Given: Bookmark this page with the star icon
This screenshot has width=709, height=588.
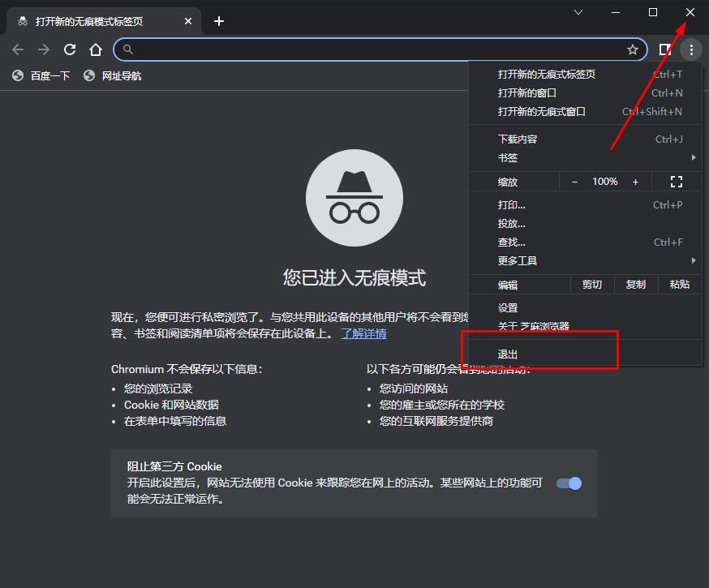Looking at the screenshot, I should (x=634, y=49).
